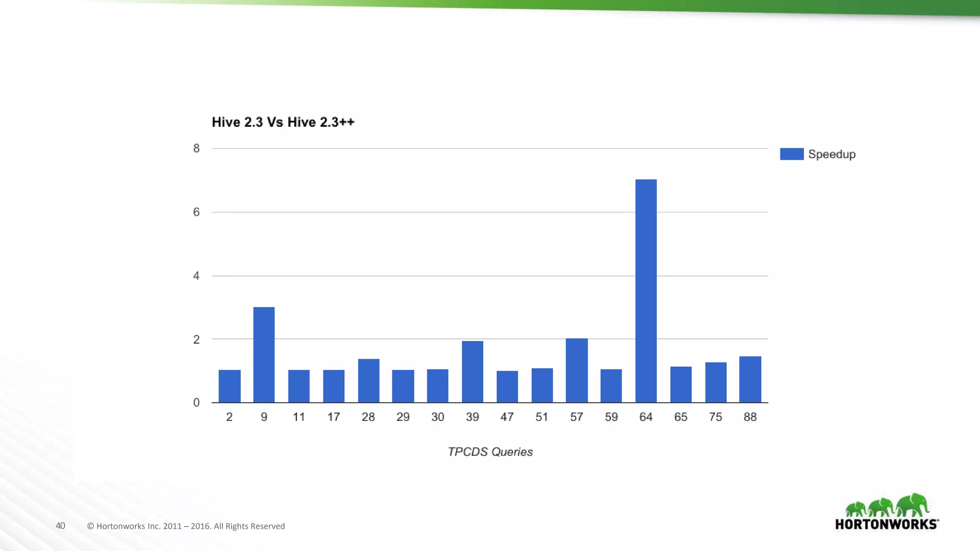The image size is (980, 551).
Task: Click the HORTONWORKS wordmark text
Action: coord(887,524)
